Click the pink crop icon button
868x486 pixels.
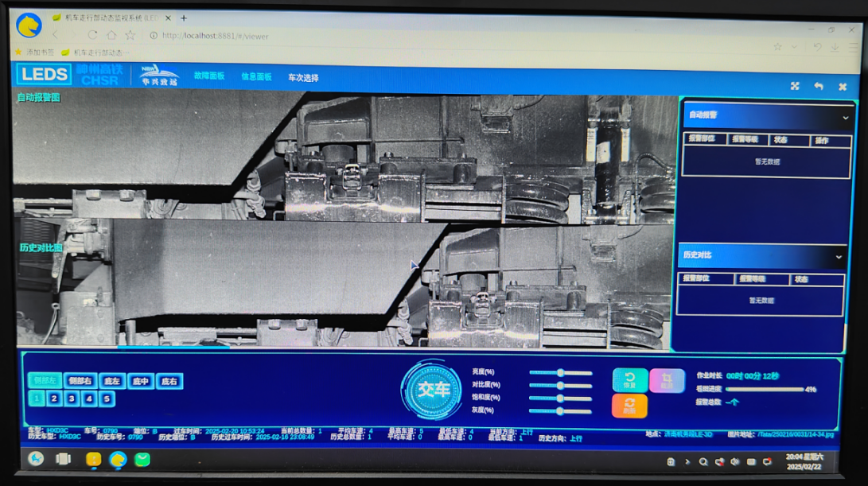coord(667,380)
